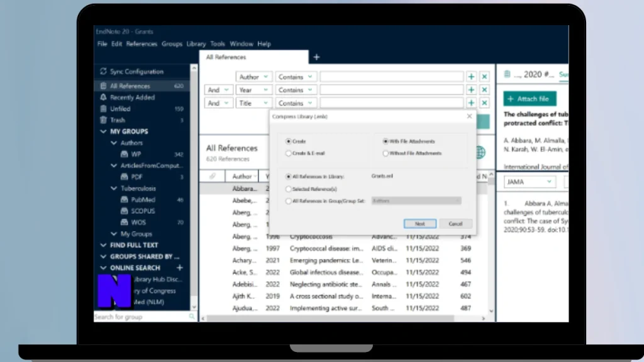Screen dimensions: 644x362
Task: Click the Attach file button
Action: pos(530,99)
